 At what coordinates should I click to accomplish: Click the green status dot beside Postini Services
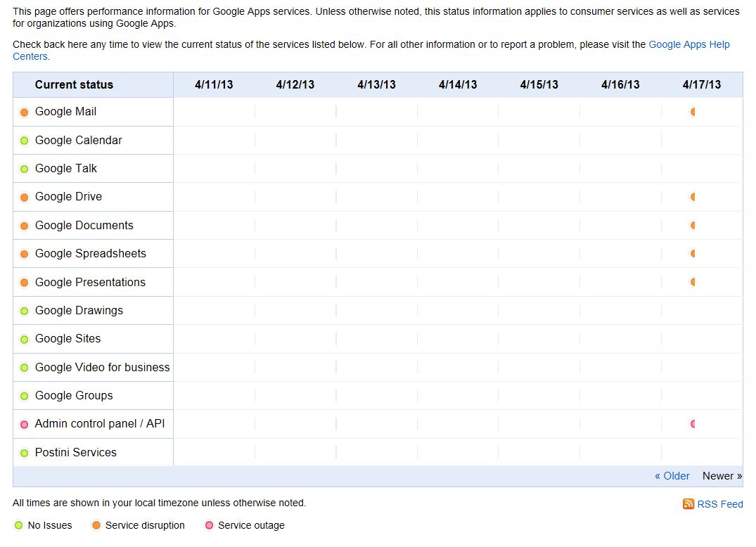tap(24, 453)
